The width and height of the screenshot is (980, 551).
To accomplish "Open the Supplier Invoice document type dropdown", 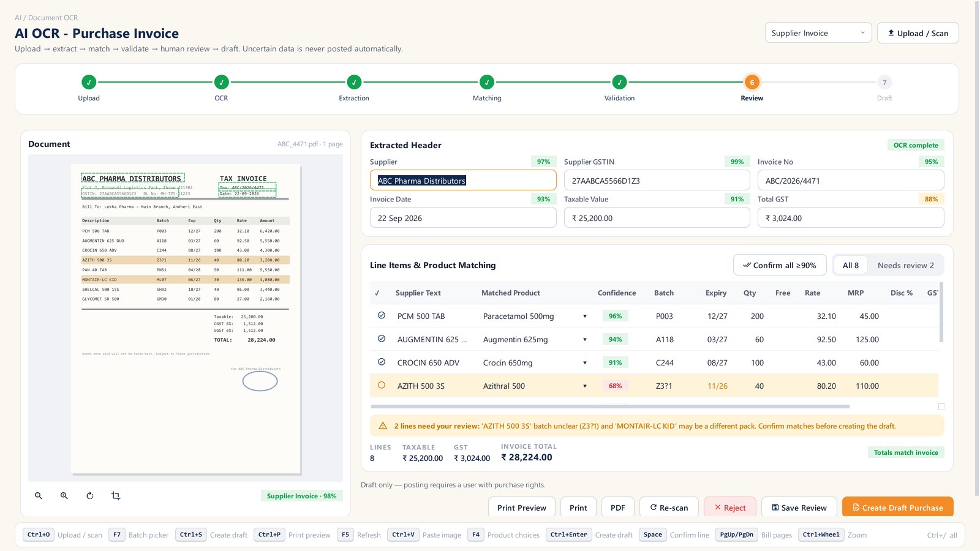I will pyautogui.click(x=818, y=33).
